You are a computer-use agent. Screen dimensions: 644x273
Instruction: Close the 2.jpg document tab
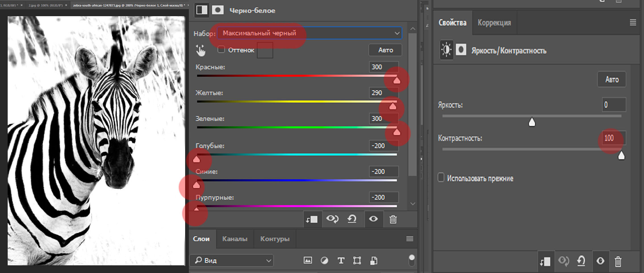[x=66, y=5]
